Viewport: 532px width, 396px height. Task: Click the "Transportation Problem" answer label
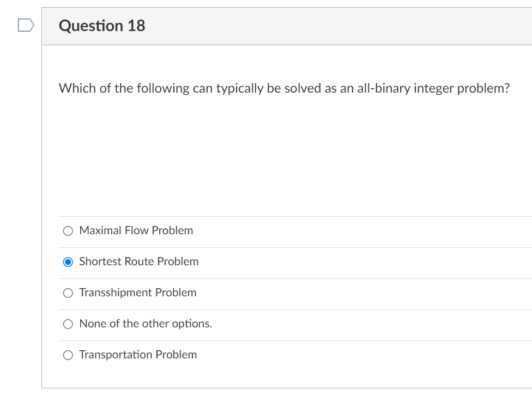pyautogui.click(x=138, y=355)
